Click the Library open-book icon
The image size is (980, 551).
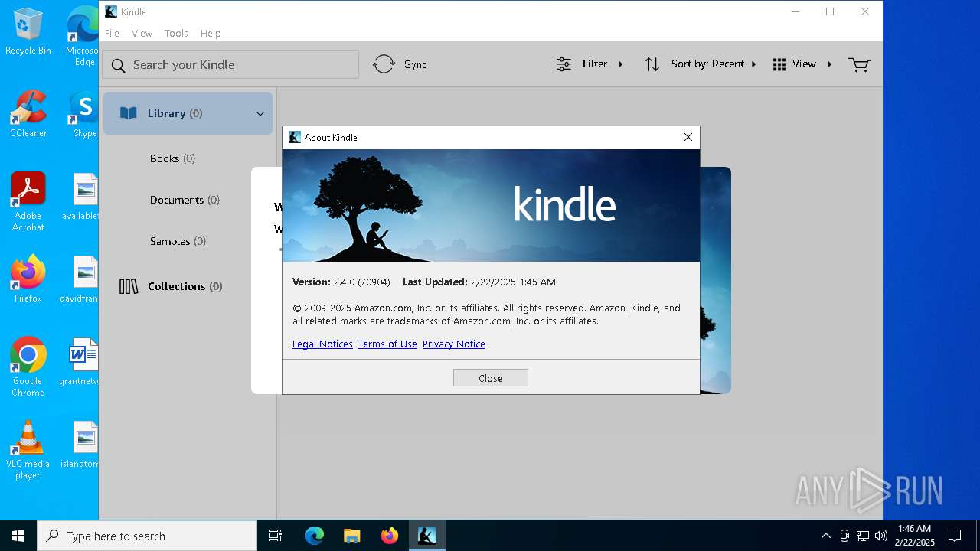(x=128, y=113)
